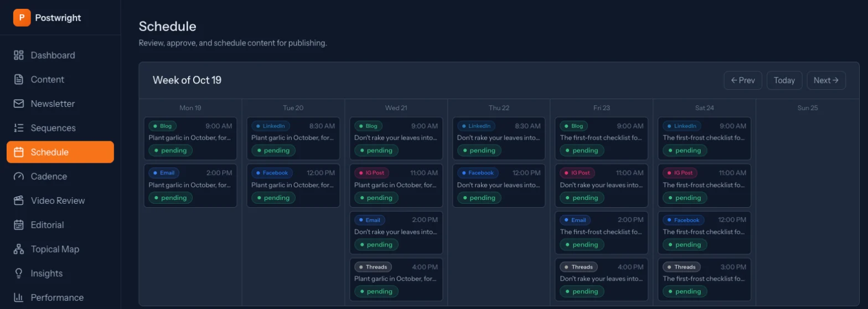Click the Topical Map hierarchy icon

pos(19,249)
